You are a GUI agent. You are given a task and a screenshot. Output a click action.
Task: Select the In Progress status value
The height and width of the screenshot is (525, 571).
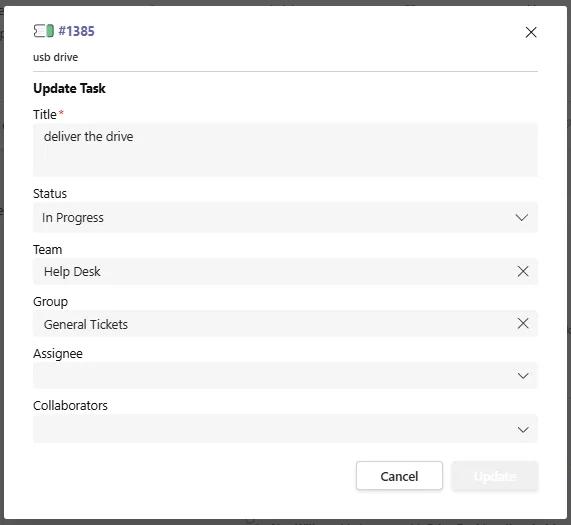pyautogui.click(x=73, y=218)
